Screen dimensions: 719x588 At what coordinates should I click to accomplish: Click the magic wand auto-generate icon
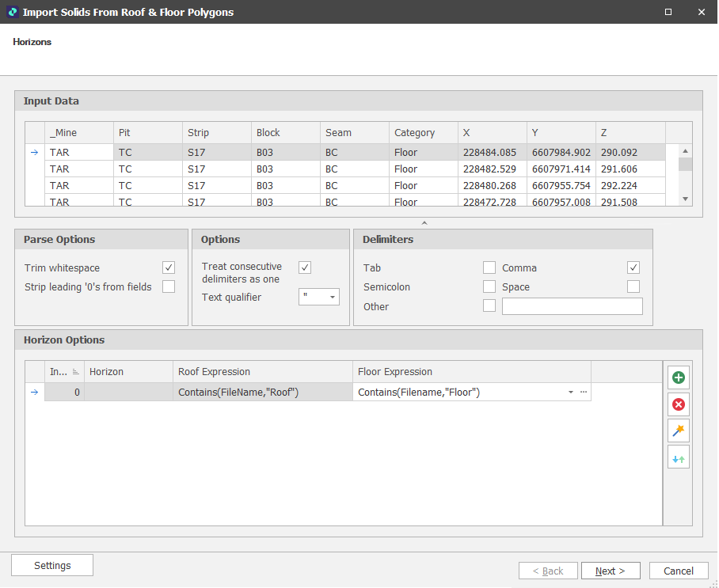click(x=678, y=431)
